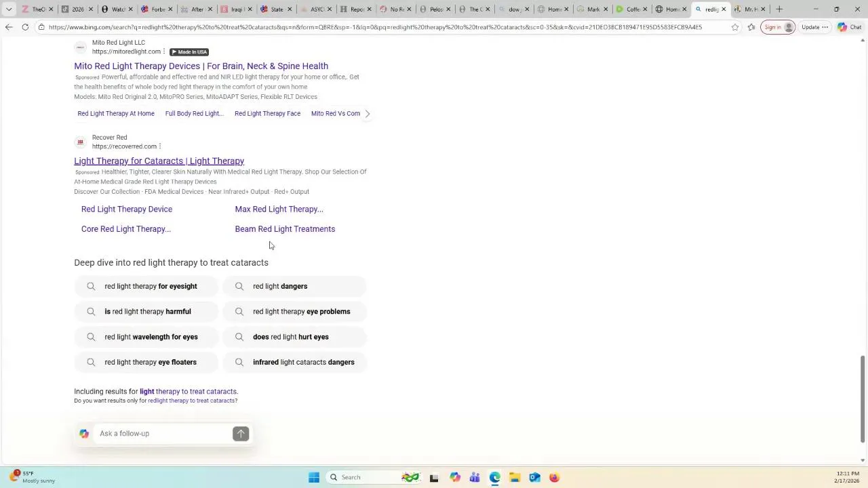Click the page vertical scrollbar thumb

click(x=863, y=399)
